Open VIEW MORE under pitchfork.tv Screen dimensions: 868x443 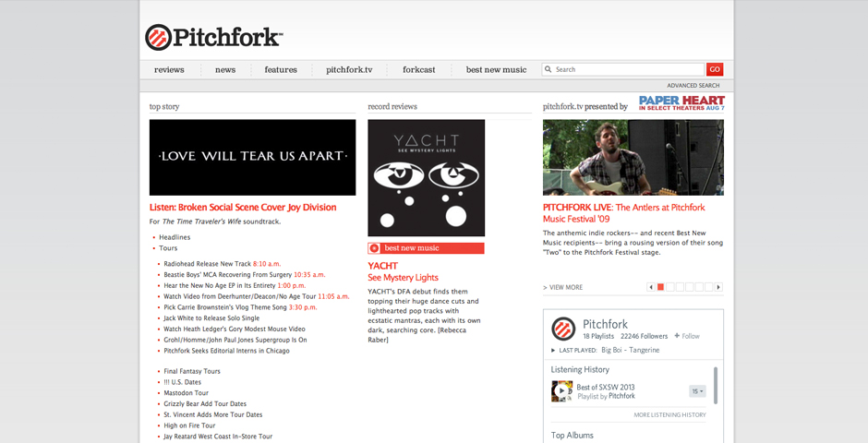(x=563, y=288)
